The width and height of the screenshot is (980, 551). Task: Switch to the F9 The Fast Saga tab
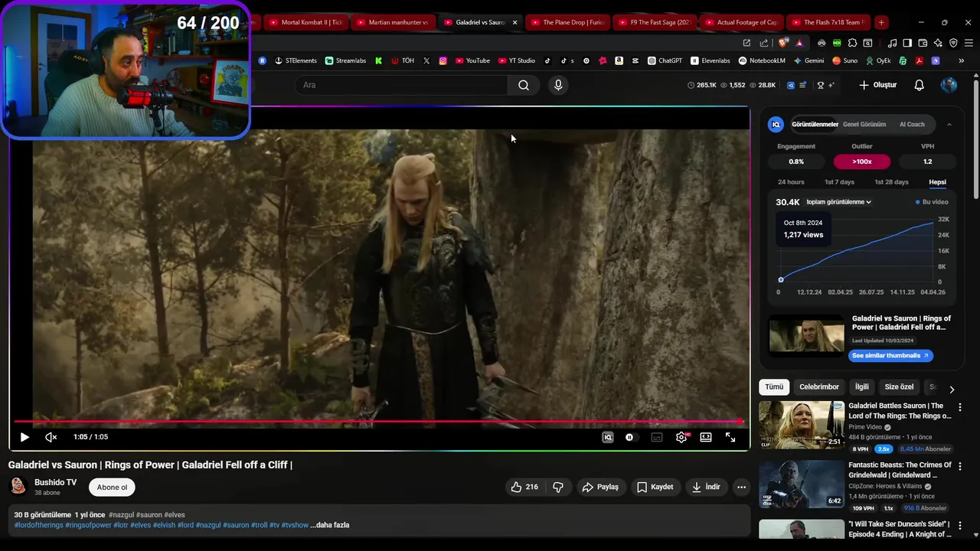pyautogui.click(x=655, y=22)
